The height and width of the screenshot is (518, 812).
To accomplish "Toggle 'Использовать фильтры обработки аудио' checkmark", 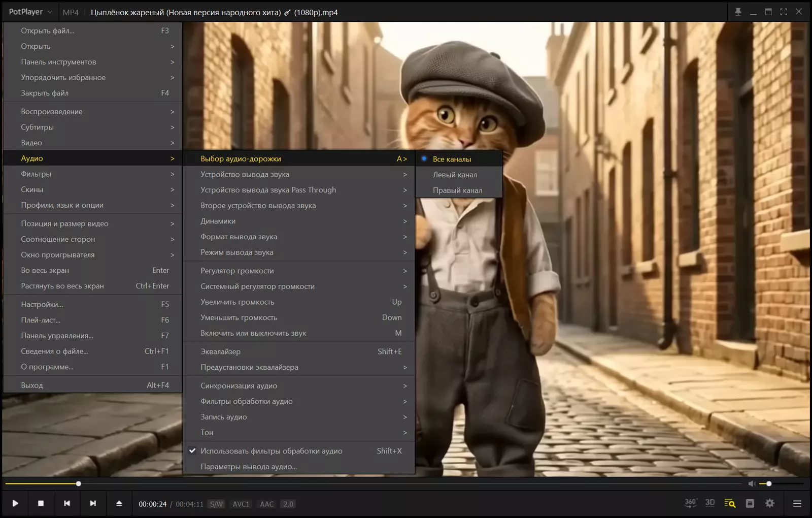I will (x=299, y=451).
